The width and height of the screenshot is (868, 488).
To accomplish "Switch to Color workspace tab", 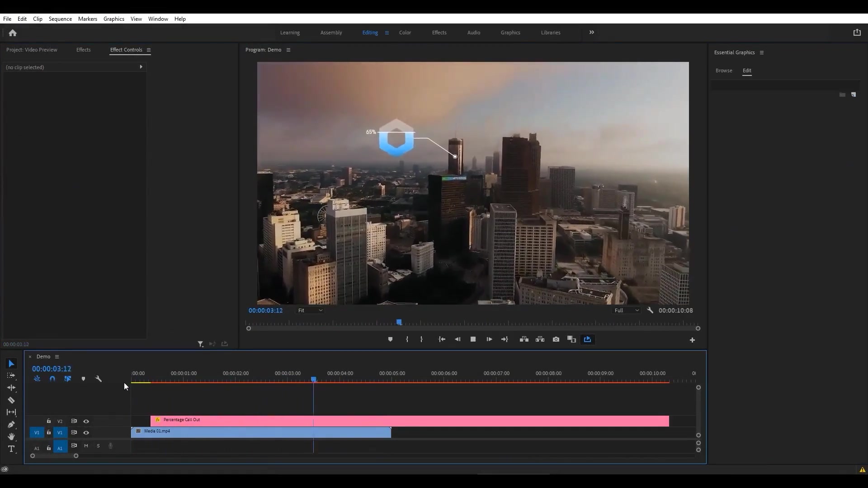I will pyautogui.click(x=405, y=32).
